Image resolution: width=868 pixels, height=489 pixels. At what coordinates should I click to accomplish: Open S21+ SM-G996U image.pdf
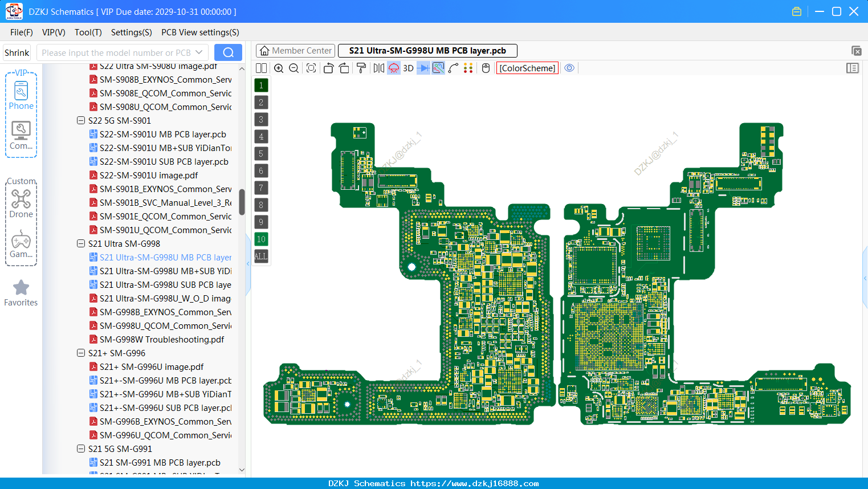[152, 367]
